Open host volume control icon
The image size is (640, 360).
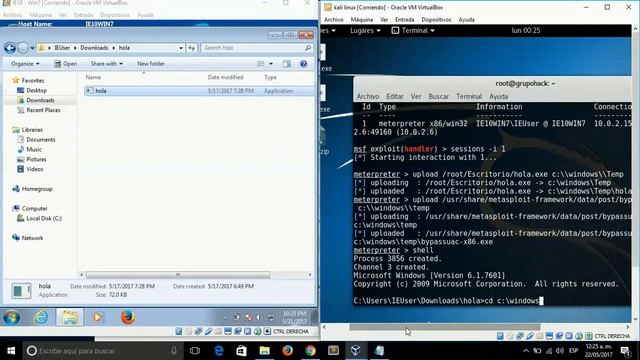560,351
